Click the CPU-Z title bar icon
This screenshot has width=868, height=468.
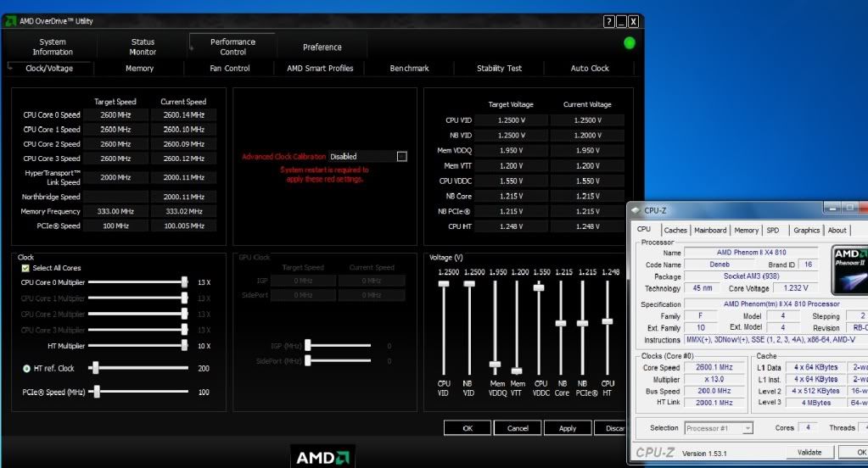(x=636, y=210)
